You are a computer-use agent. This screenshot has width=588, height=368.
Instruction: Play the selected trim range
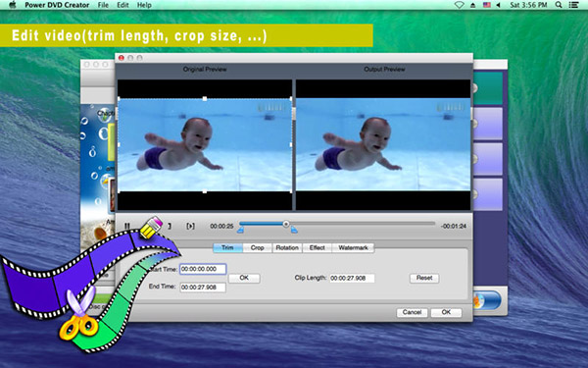[190, 226]
